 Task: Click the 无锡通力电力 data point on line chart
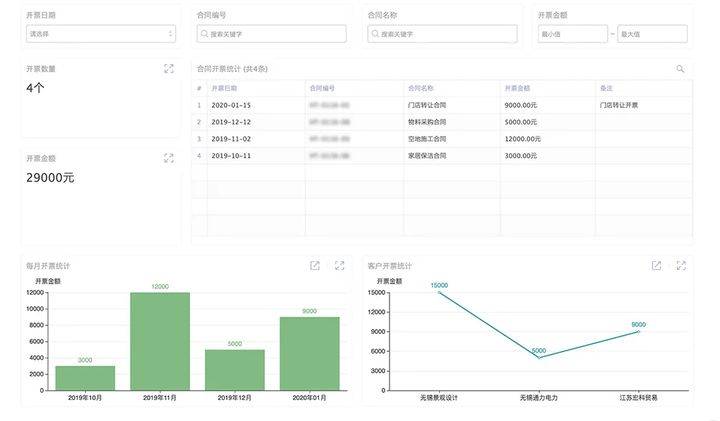538,358
